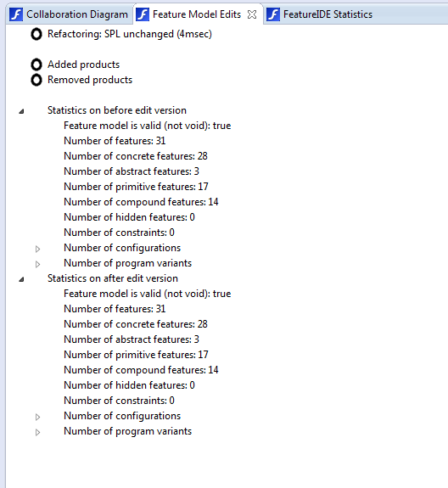Viewport: 448px width, 488px height.
Task: Click the circle icon next to Added products
Action: click(36, 65)
